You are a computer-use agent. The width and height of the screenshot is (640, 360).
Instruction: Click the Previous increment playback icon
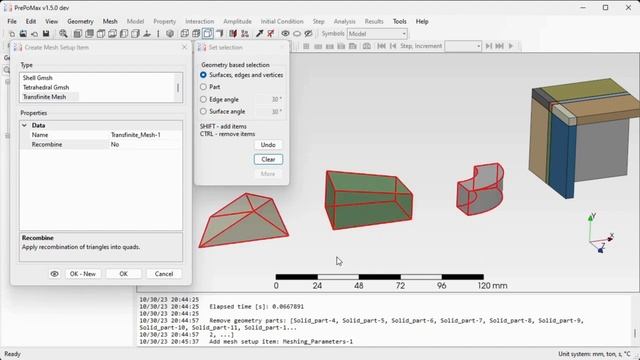pyautogui.click(x=393, y=46)
